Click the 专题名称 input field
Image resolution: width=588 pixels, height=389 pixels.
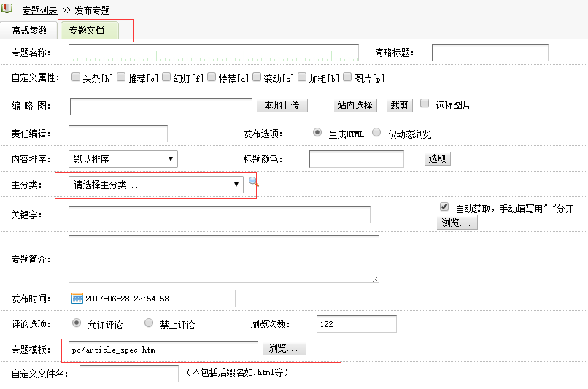(213, 53)
